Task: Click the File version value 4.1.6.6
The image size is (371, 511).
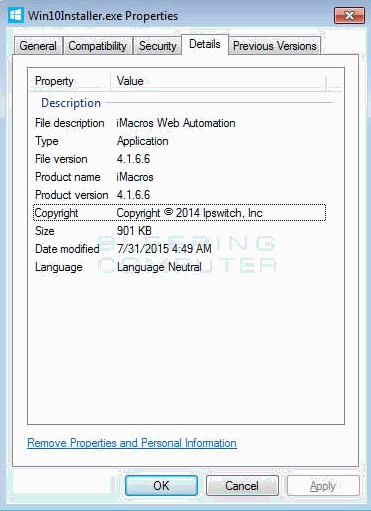Action: tap(133, 159)
